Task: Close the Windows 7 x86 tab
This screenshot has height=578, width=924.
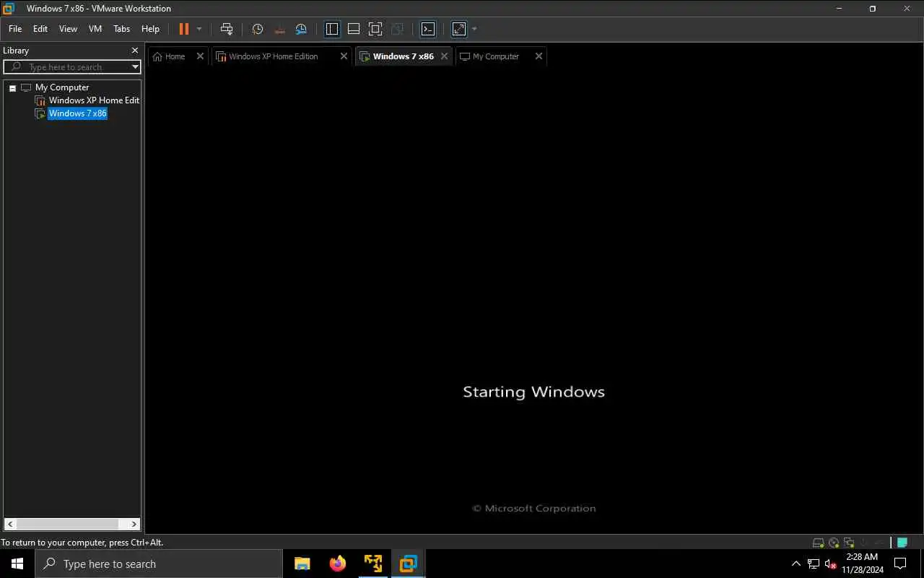Action: pyautogui.click(x=444, y=56)
